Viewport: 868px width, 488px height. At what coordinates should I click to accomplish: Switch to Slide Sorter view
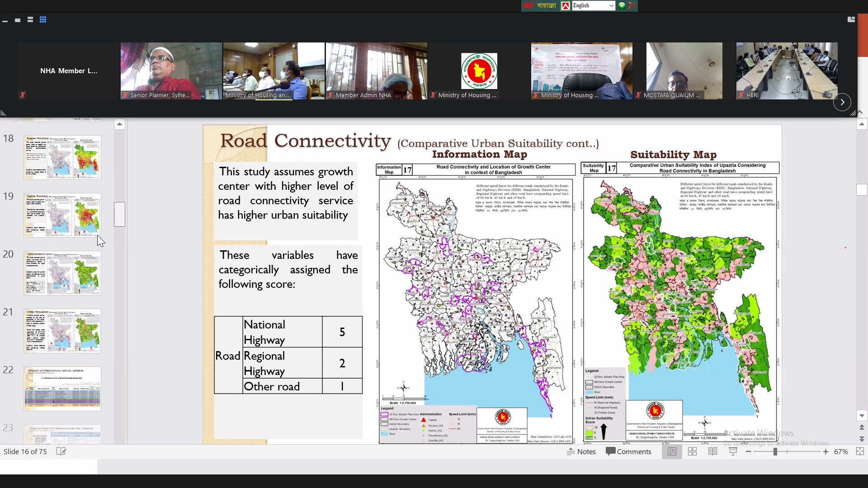tap(692, 452)
